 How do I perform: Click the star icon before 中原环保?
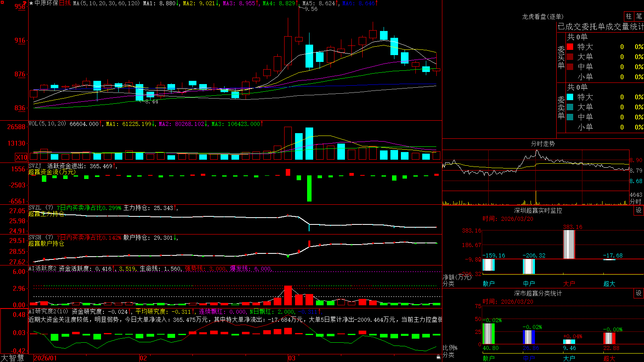[x=31, y=3]
